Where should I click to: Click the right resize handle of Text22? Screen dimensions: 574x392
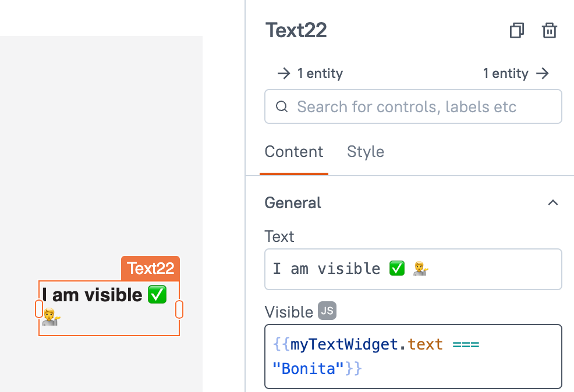[179, 309]
